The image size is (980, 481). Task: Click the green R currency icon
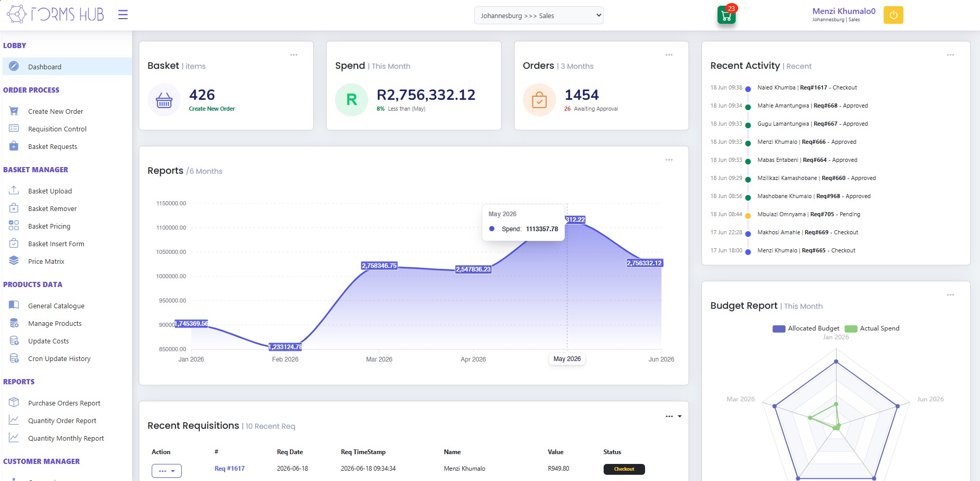tap(352, 100)
